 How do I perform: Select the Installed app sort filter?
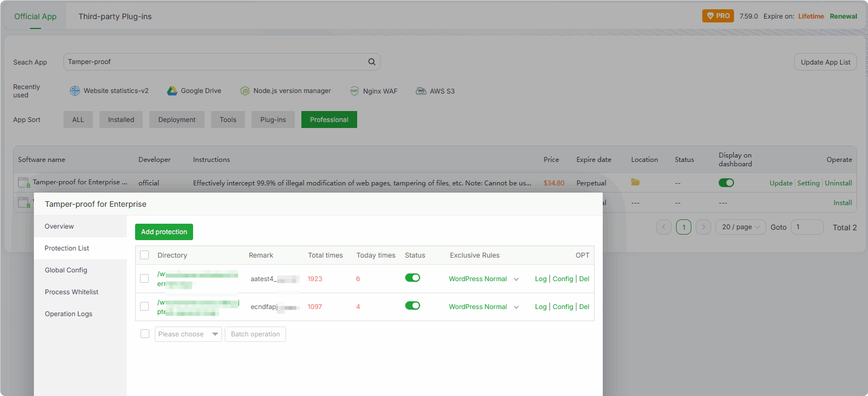(121, 120)
